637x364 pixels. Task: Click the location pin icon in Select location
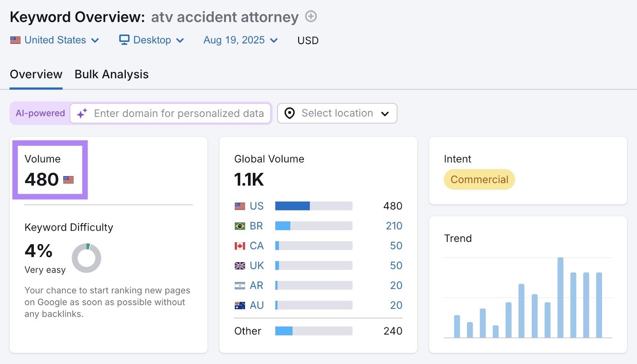coord(289,113)
